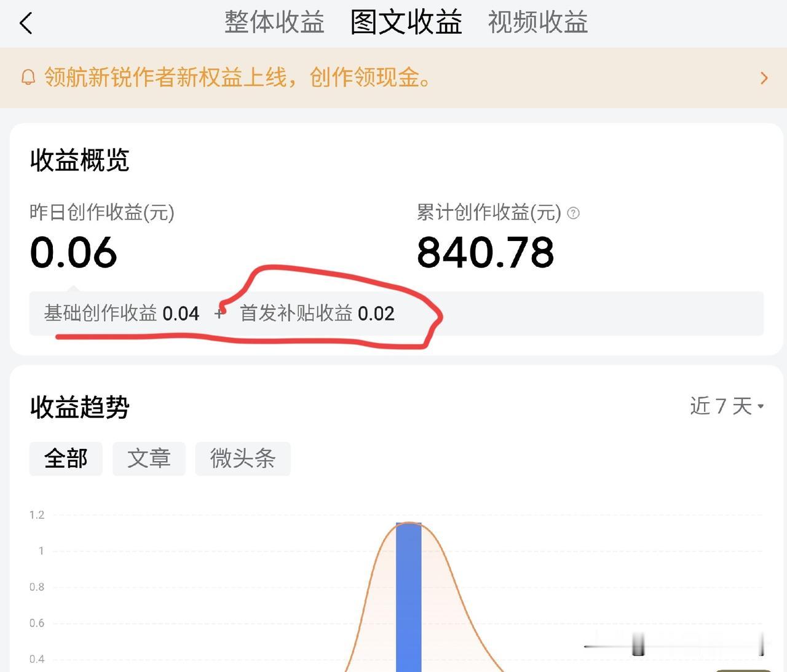Tap the notification bell icon in banner
Screen dimensions: 787x672
(28, 77)
